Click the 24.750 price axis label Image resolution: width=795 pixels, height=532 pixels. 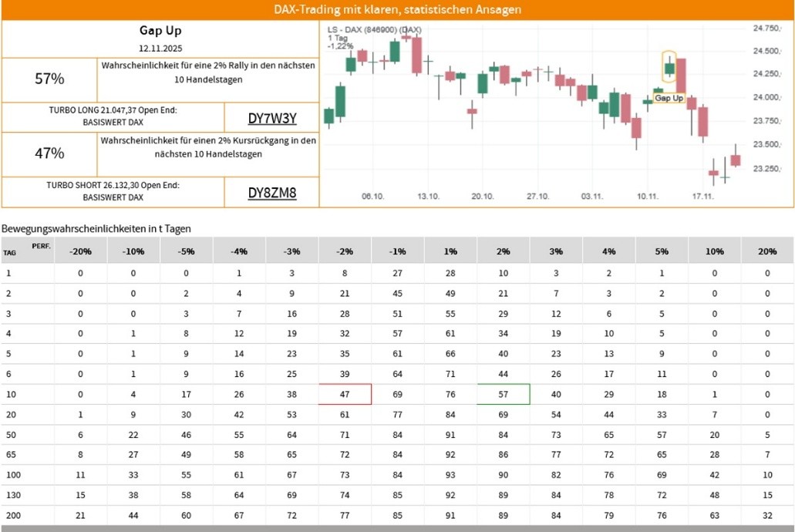(x=766, y=29)
